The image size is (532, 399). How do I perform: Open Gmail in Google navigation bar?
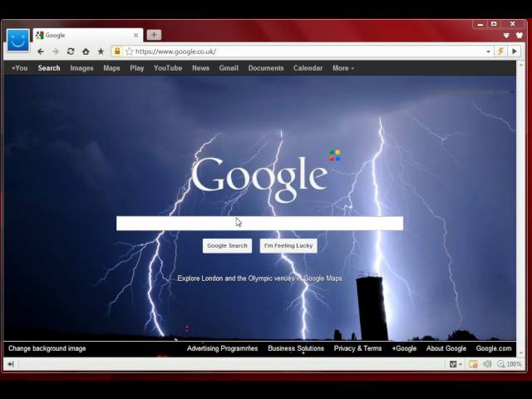point(229,68)
